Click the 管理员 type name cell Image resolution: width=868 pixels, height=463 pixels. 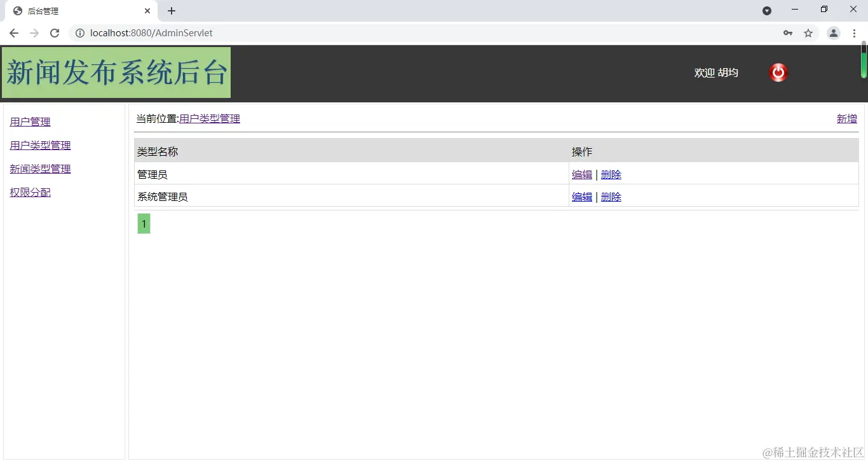[351, 174]
